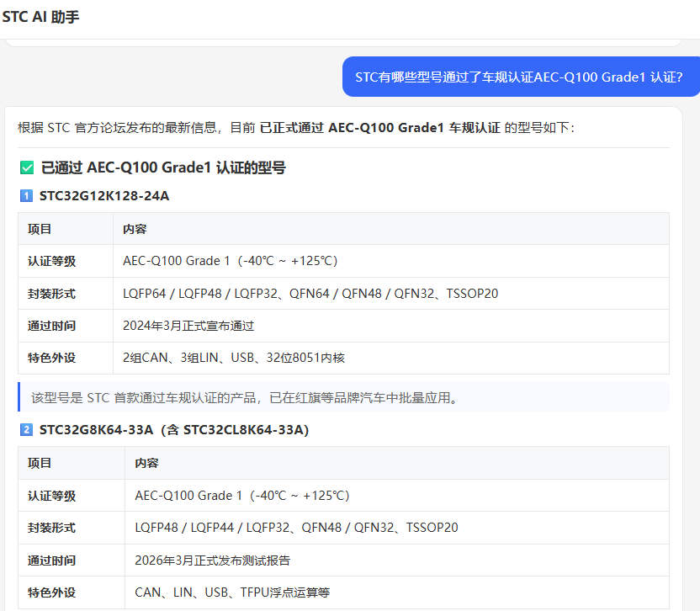This screenshot has width=700, height=611.
Task: Click the intro sentence starting 根据 STC 官方论坛
Action: click(x=296, y=128)
